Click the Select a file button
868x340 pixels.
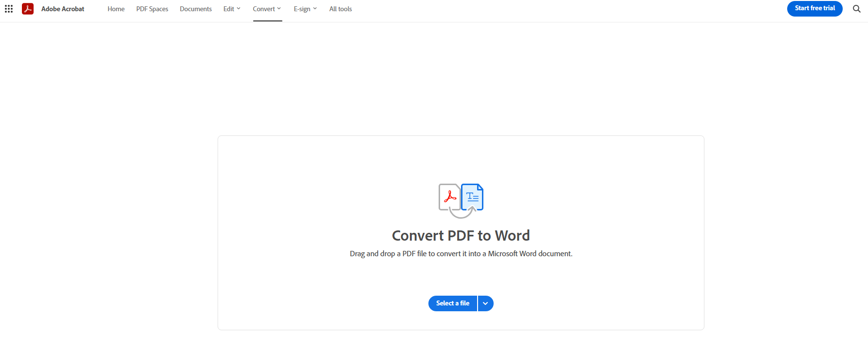click(453, 303)
